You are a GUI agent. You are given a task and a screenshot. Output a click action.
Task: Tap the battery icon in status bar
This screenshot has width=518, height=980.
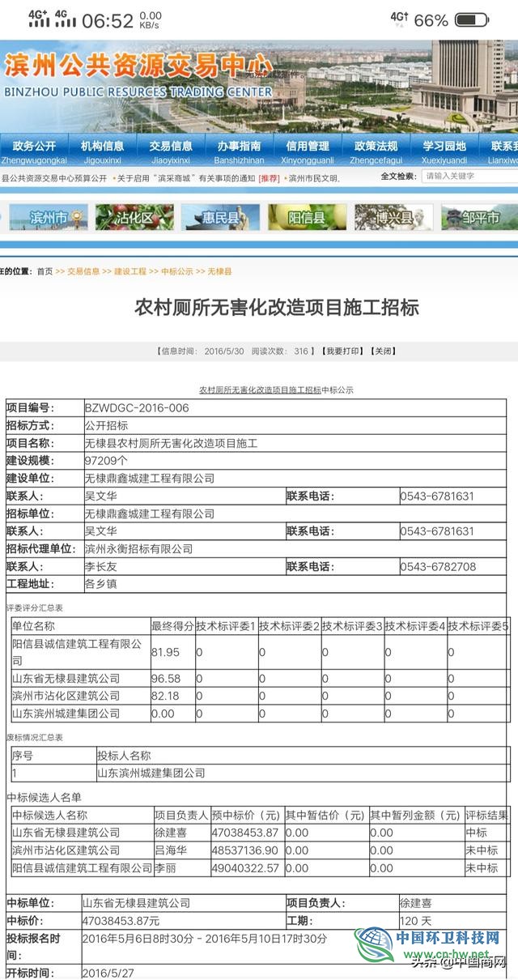click(x=471, y=20)
